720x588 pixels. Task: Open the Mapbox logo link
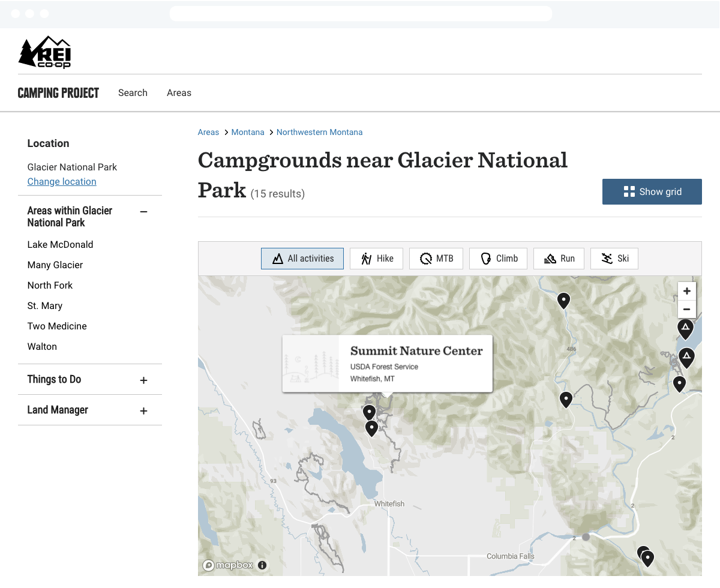coord(228,565)
